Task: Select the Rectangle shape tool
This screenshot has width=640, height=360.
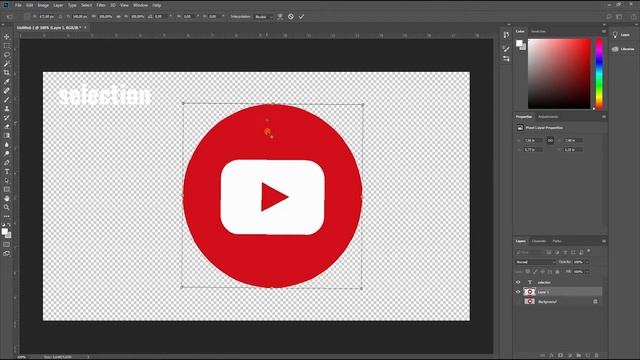Action: pyautogui.click(x=7, y=189)
